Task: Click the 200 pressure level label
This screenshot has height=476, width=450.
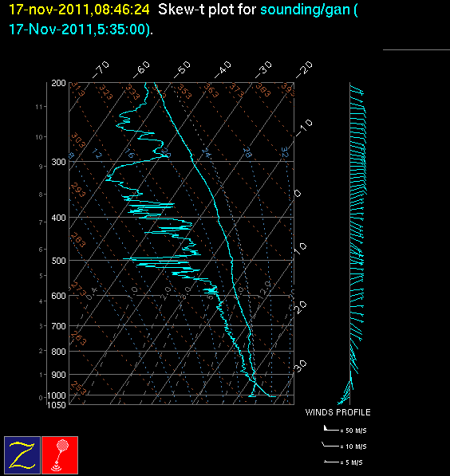Action: pyautogui.click(x=58, y=83)
